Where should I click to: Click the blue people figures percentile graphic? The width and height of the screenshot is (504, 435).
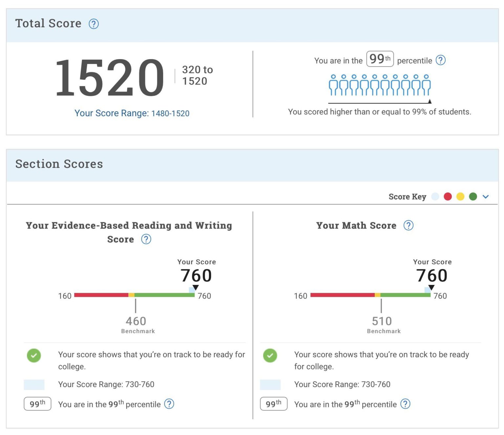(x=380, y=85)
